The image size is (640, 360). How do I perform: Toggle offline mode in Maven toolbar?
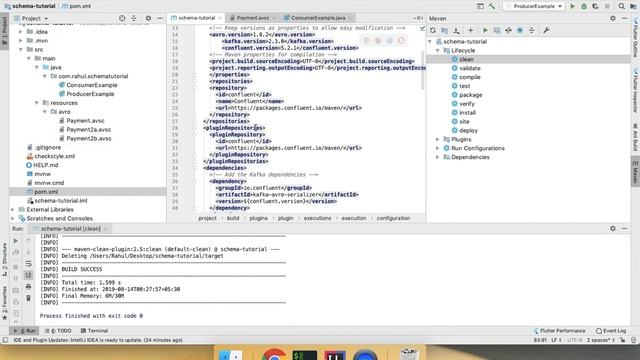pos(508,30)
